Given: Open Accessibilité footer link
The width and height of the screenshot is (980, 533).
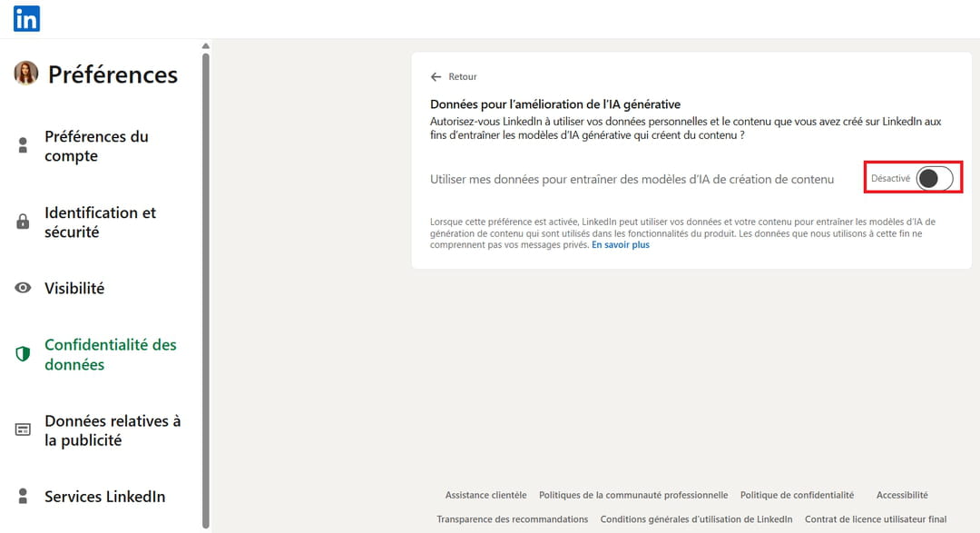Looking at the screenshot, I should (x=902, y=495).
